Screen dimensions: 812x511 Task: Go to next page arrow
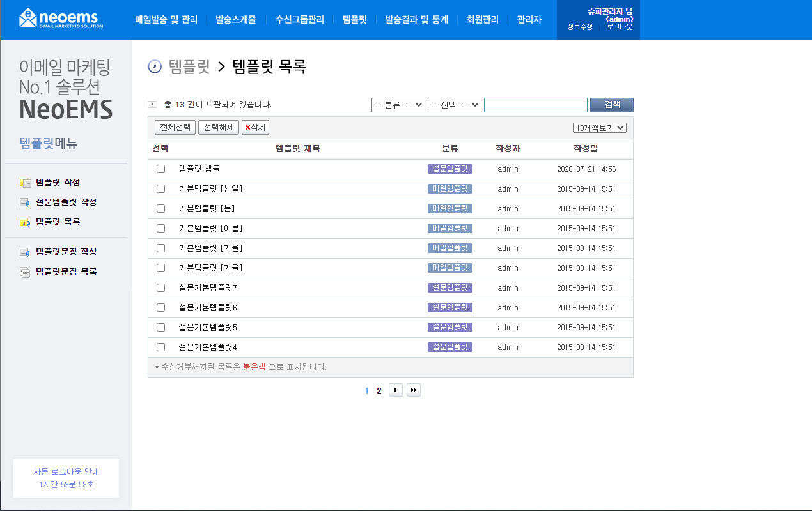point(396,390)
